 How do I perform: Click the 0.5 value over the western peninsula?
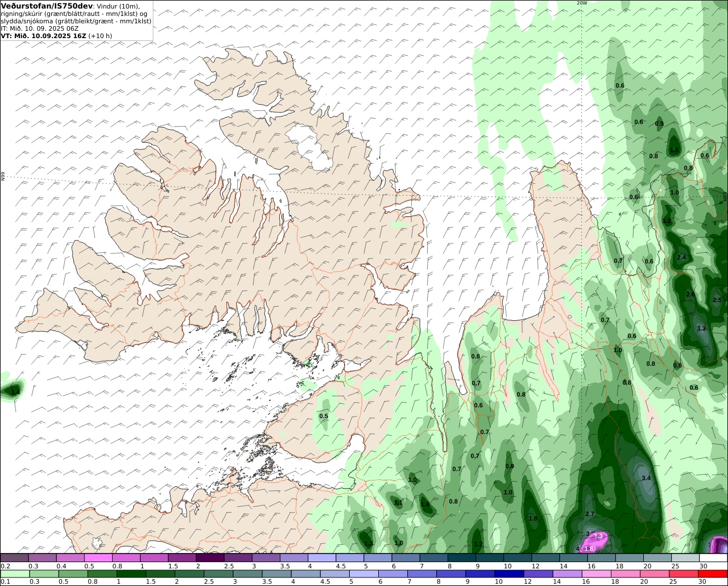click(x=324, y=416)
